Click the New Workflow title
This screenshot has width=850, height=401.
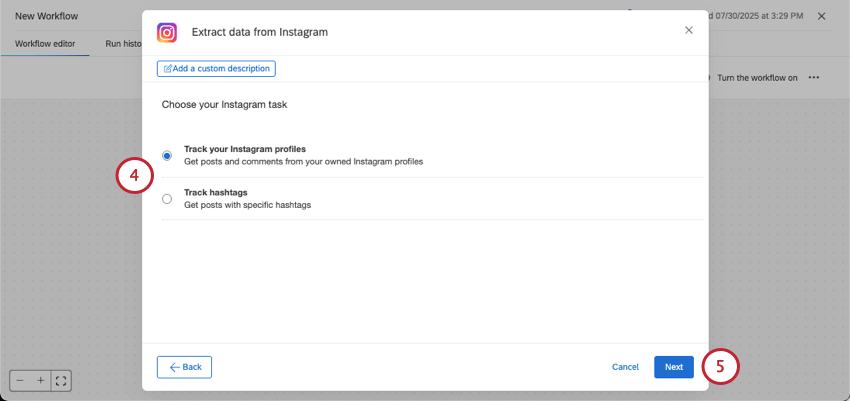tap(46, 16)
